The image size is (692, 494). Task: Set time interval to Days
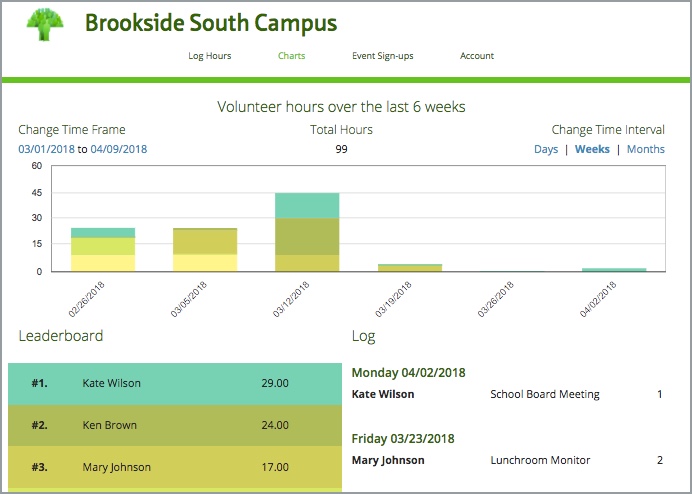click(x=546, y=150)
